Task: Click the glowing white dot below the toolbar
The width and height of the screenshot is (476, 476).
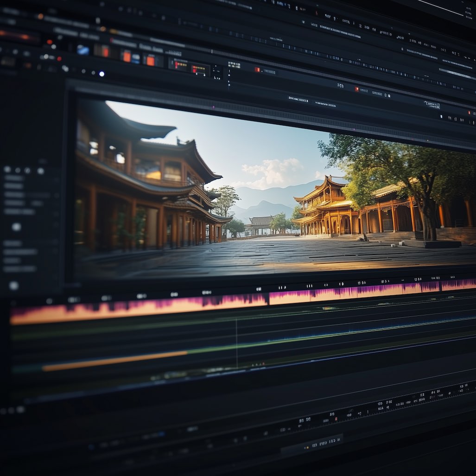Action: (102, 73)
